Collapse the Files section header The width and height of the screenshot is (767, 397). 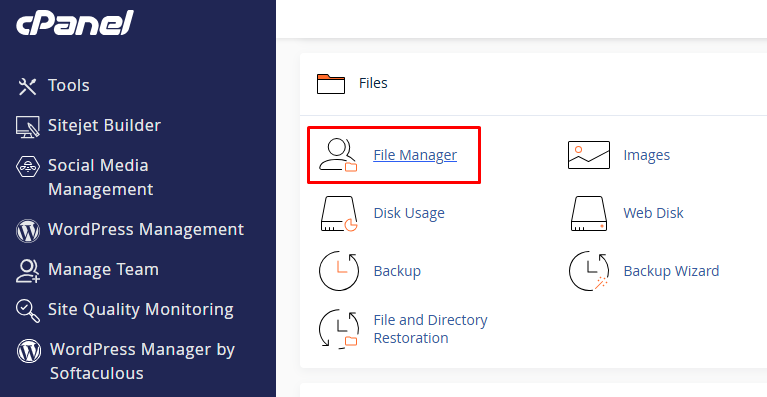[533, 84]
